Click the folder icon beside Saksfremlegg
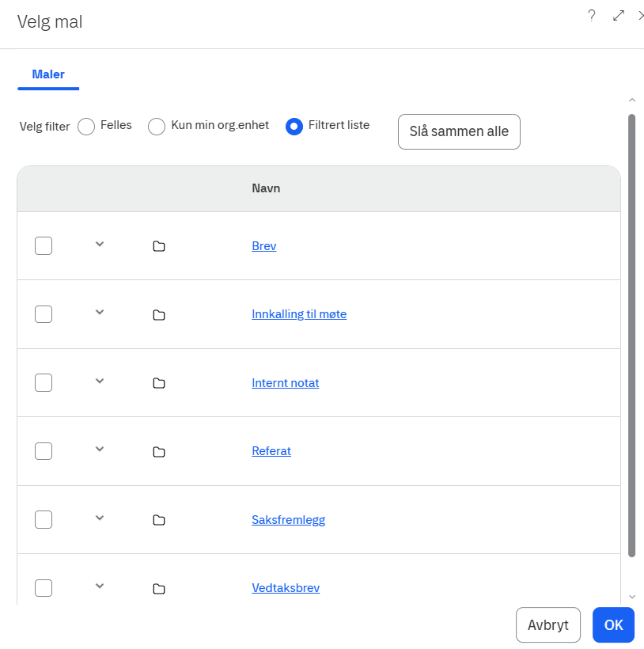The height and width of the screenshot is (649, 644). pyautogui.click(x=159, y=520)
